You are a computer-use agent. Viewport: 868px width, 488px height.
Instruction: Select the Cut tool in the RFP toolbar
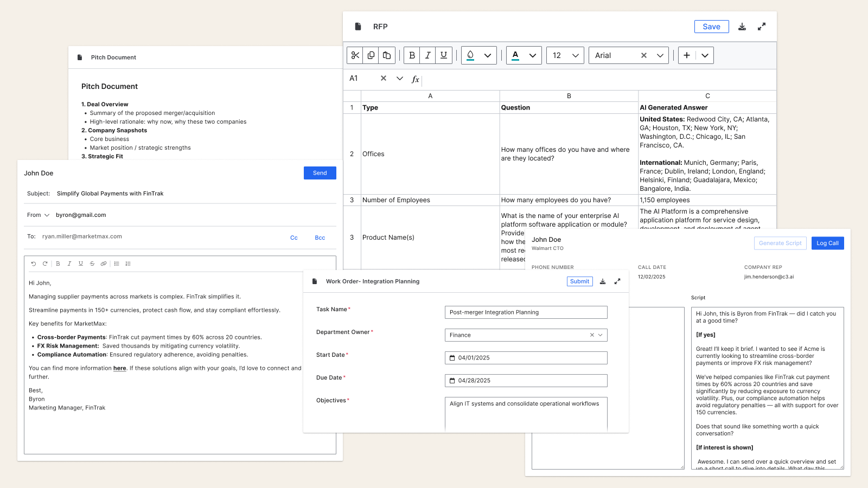(355, 55)
